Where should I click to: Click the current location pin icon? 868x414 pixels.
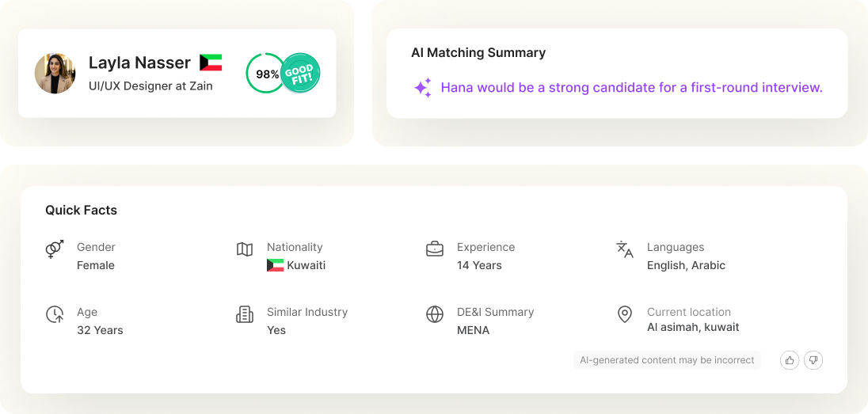point(624,314)
